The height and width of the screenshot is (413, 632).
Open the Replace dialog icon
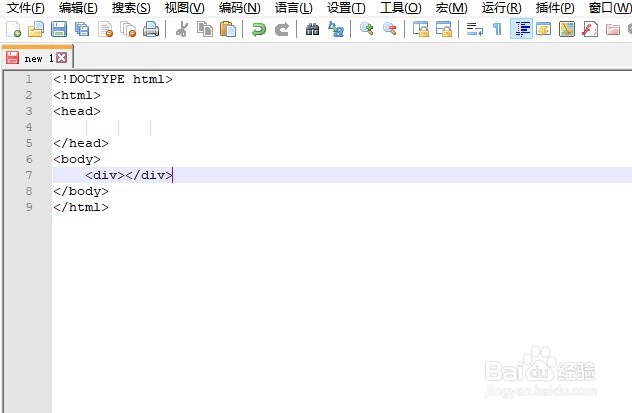tap(335, 29)
